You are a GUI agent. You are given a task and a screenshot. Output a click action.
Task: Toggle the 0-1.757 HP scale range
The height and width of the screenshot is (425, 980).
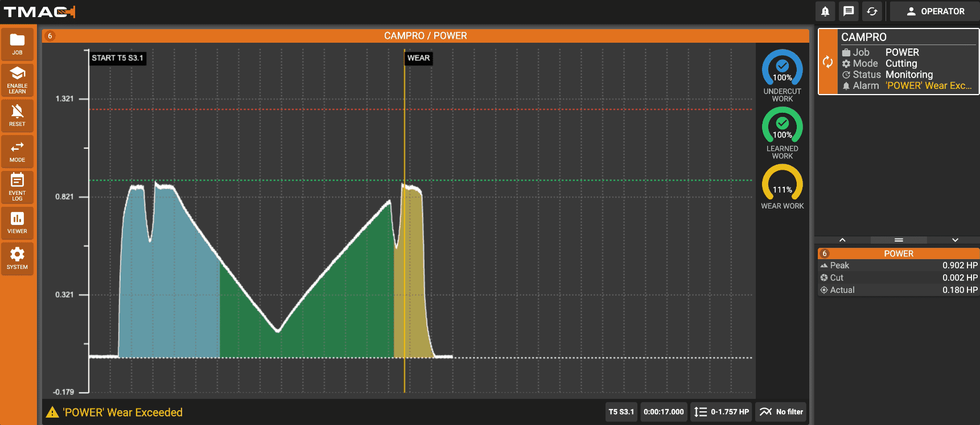click(x=721, y=412)
